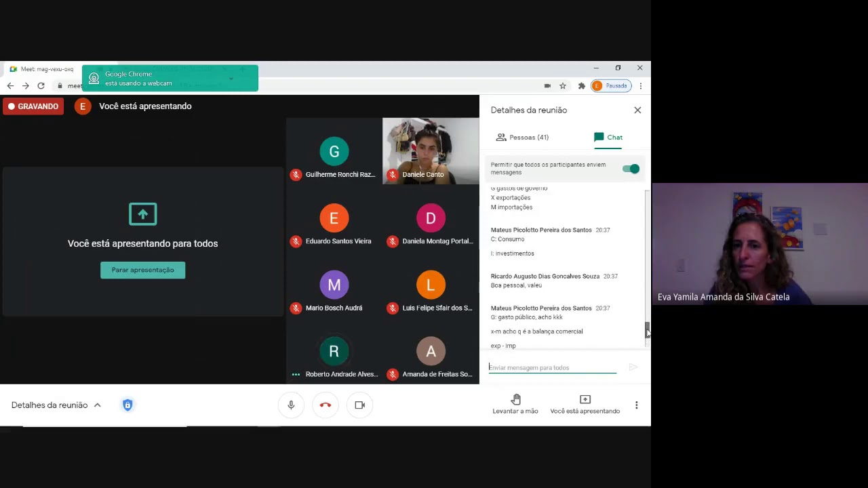Click the red hang-up call icon
Viewport: 868px width, 488px height.
click(x=325, y=405)
